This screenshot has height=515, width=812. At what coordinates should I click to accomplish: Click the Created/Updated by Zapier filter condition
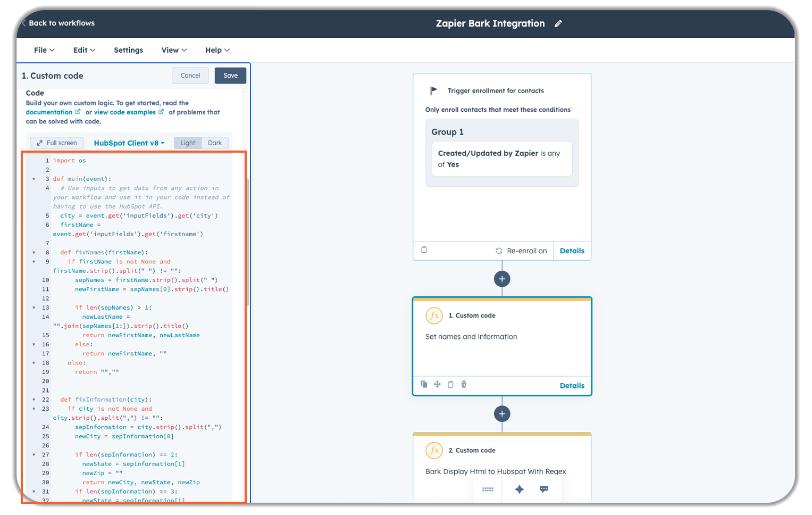[502, 159]
